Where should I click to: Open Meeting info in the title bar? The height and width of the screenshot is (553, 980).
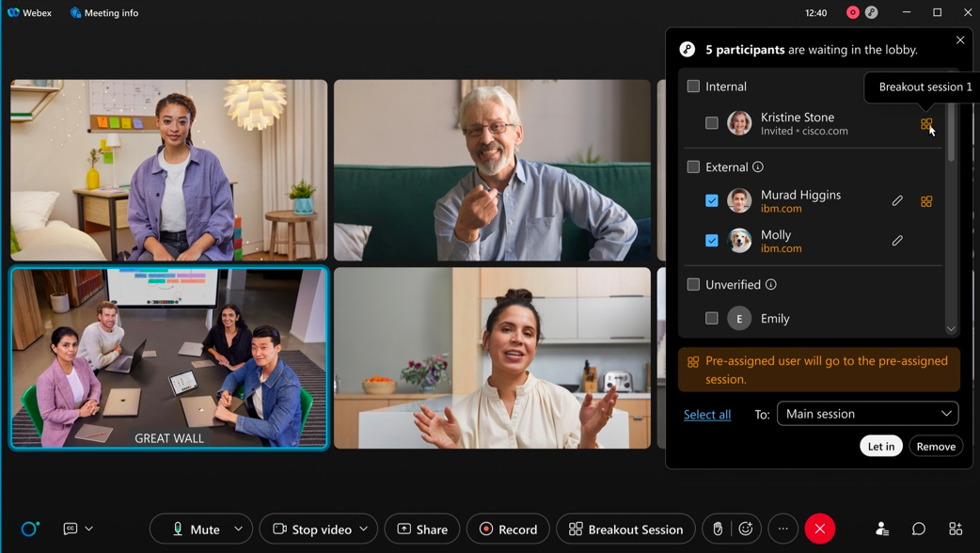(x=104, y=13)
